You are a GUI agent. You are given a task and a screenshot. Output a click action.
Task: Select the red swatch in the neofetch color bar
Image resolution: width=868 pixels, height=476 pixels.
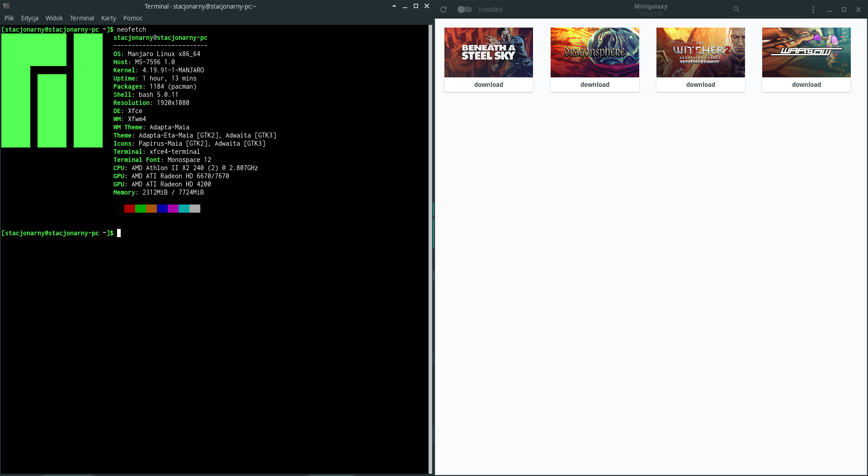(129, 209)
